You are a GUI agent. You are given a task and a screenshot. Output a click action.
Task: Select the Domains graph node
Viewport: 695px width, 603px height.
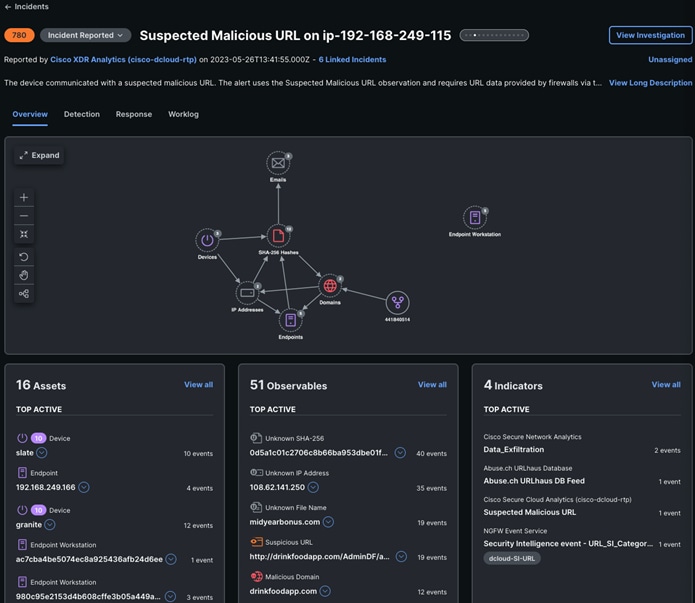point(330,286)
